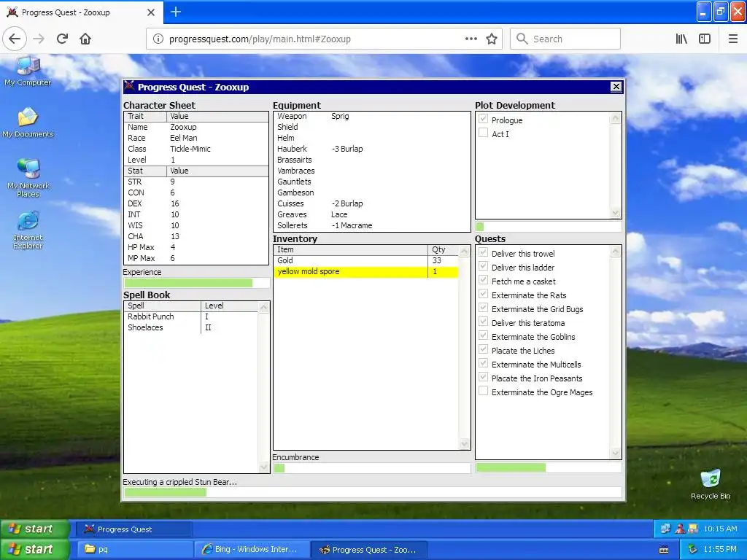The image size is (747, 560).
Task: Click the Item column header in Inventory
Action: 351,249
